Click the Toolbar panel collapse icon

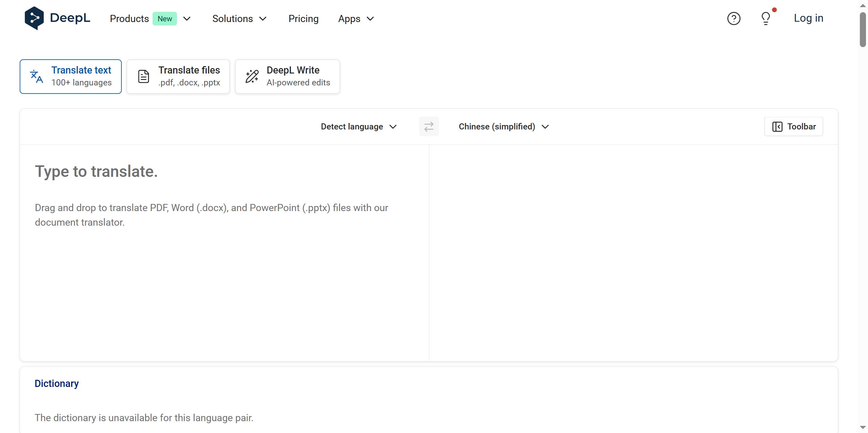click(x=777, y=127)
